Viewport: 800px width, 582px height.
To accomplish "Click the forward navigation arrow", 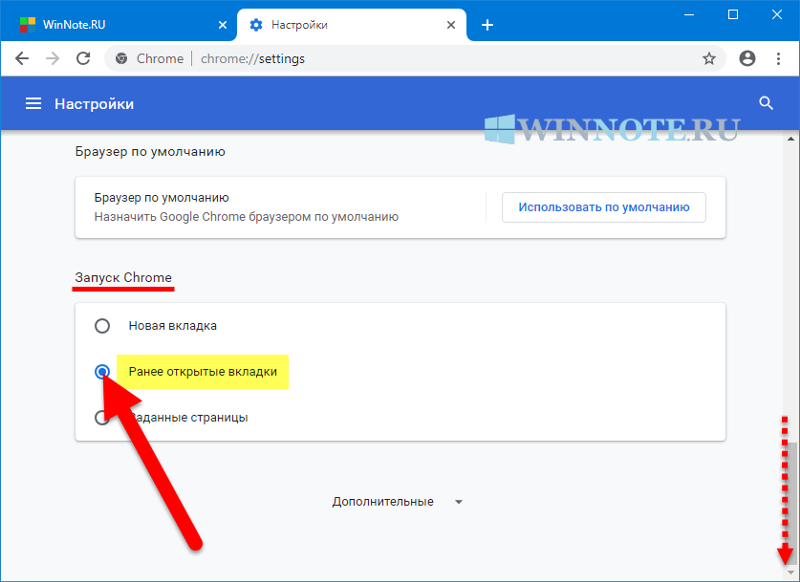I will coord(53,59).
